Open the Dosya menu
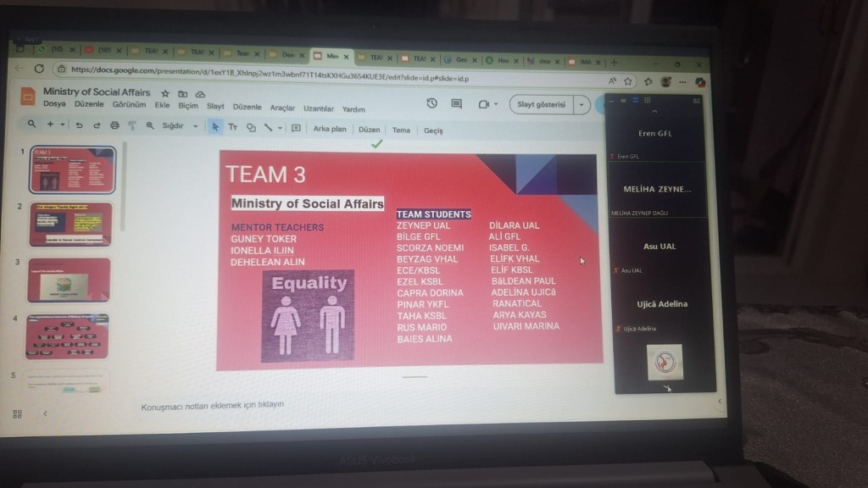 pyautogui.click(x=54, y=104)
